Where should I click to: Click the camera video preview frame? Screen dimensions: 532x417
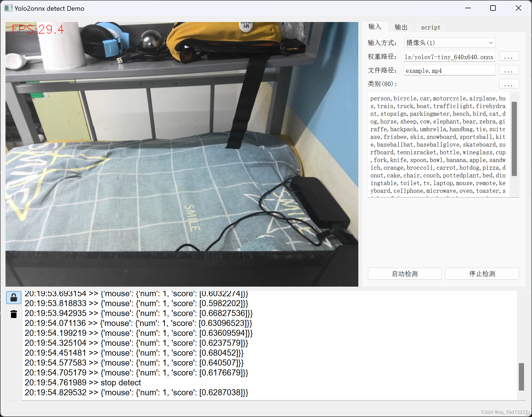182,154
